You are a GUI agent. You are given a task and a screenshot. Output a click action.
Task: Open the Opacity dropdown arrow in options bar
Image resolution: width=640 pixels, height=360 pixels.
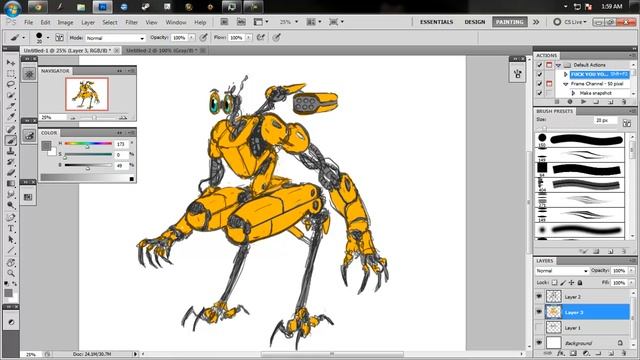[191, 38]
